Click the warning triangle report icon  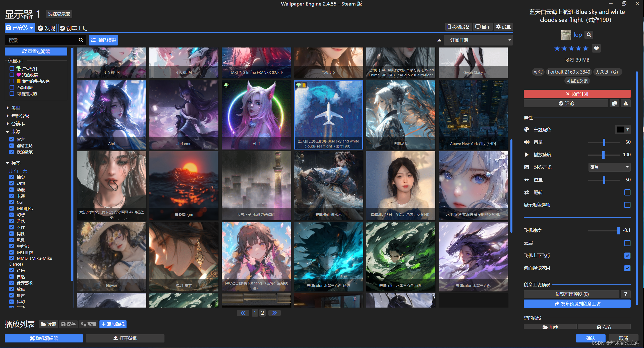pyautogui.click(x=626, y=103)
